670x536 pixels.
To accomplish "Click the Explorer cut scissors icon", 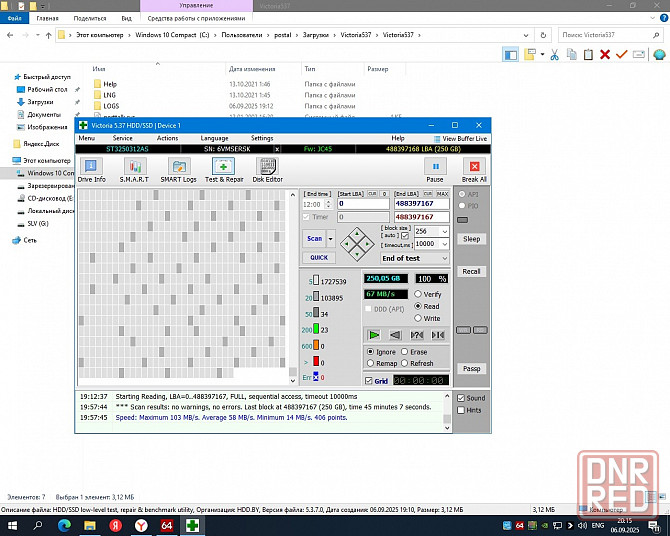I will [x=555, y=55].
